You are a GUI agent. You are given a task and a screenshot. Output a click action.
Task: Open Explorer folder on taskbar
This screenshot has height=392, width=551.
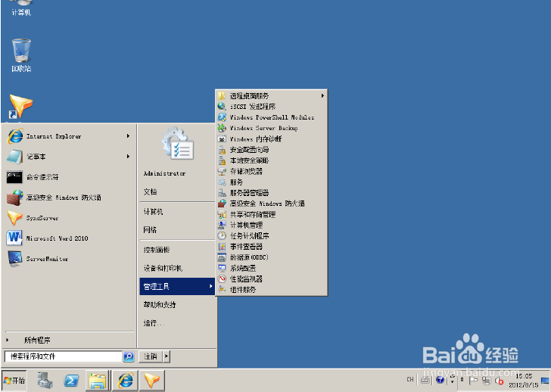(98, 381)
